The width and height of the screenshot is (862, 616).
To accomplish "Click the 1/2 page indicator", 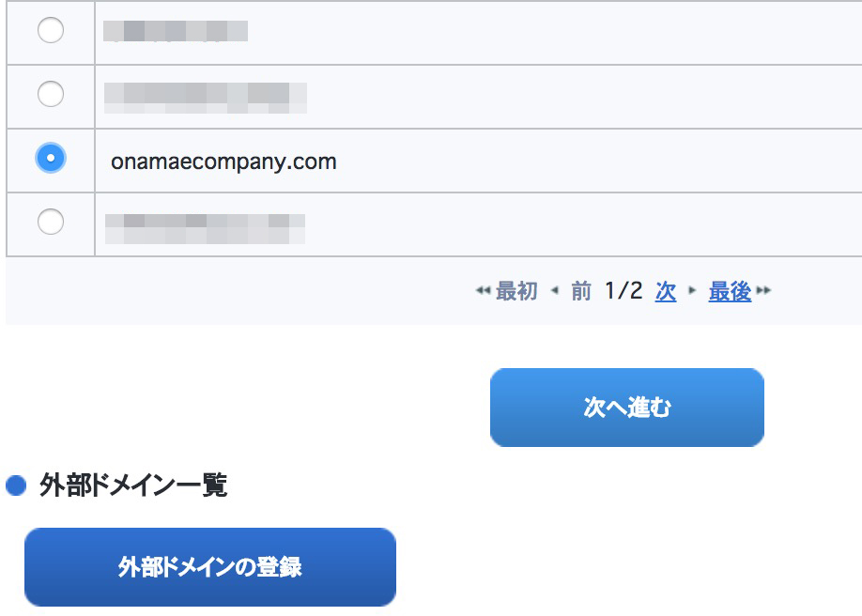I will click(x=623, y=291).
